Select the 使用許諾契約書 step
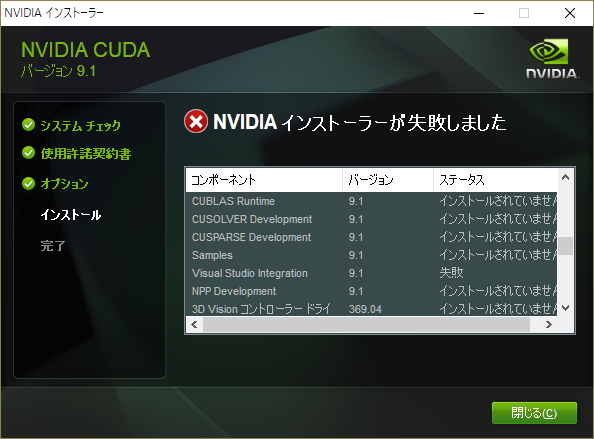The height and width of the screenshot is (439, 594). pos(86,154)
